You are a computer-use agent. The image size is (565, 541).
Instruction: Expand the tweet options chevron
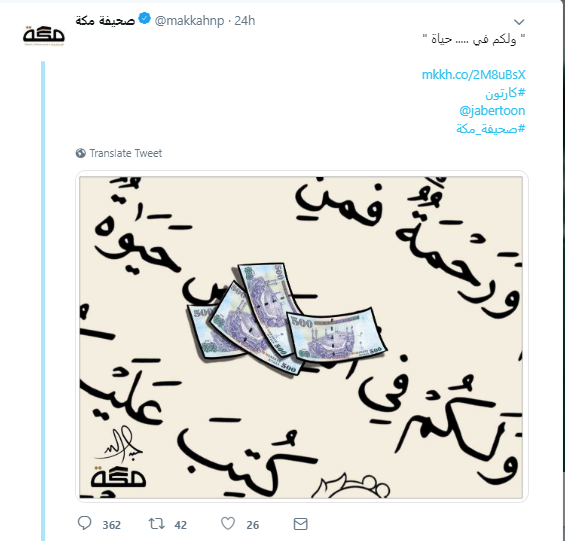pyautogui.click(x=519, y=22)
